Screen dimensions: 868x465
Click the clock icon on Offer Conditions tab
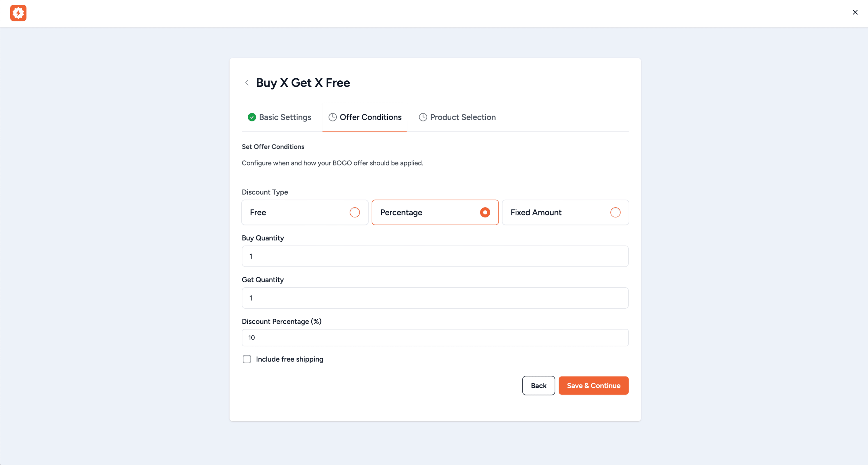pyautogui.click(x=332, y=117)
